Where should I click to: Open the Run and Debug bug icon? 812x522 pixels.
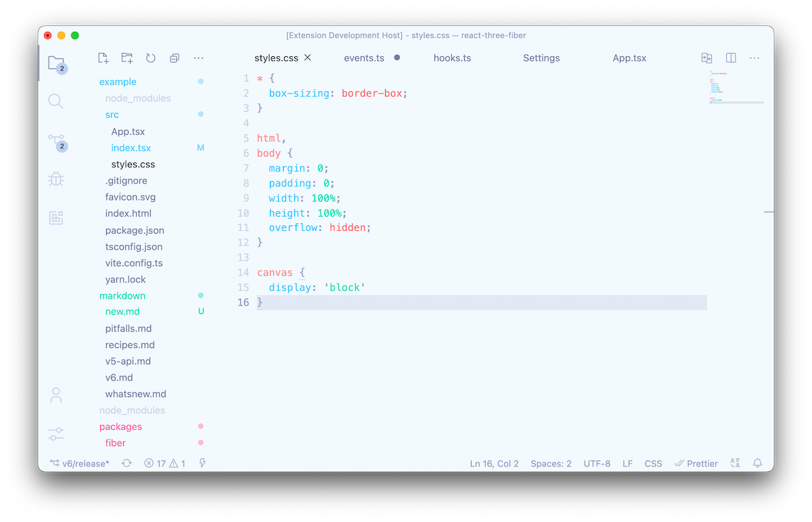point(56,179)
